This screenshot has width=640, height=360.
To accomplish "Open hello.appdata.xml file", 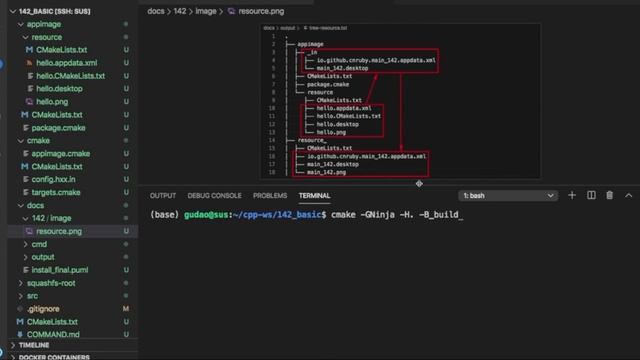I will point(67,63).
